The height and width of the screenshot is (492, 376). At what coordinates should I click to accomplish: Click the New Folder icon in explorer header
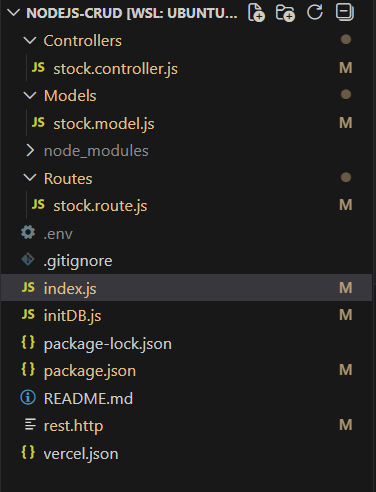[285, 13]
